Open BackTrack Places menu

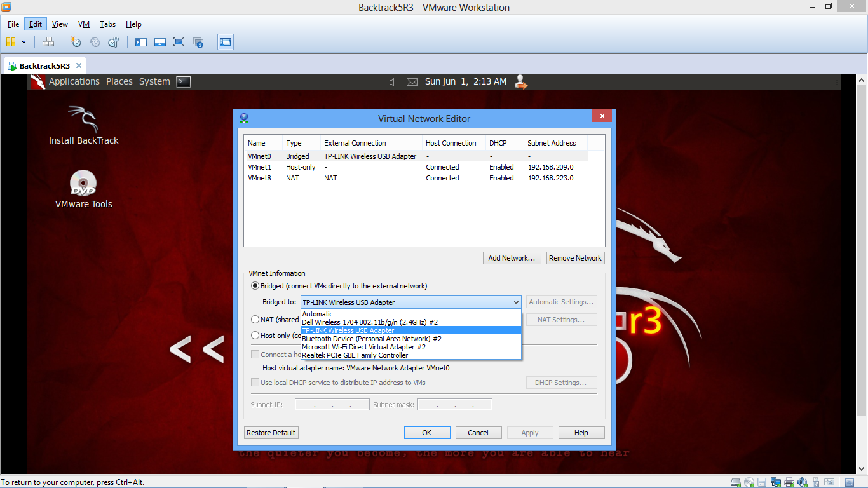tap(119, 81)
